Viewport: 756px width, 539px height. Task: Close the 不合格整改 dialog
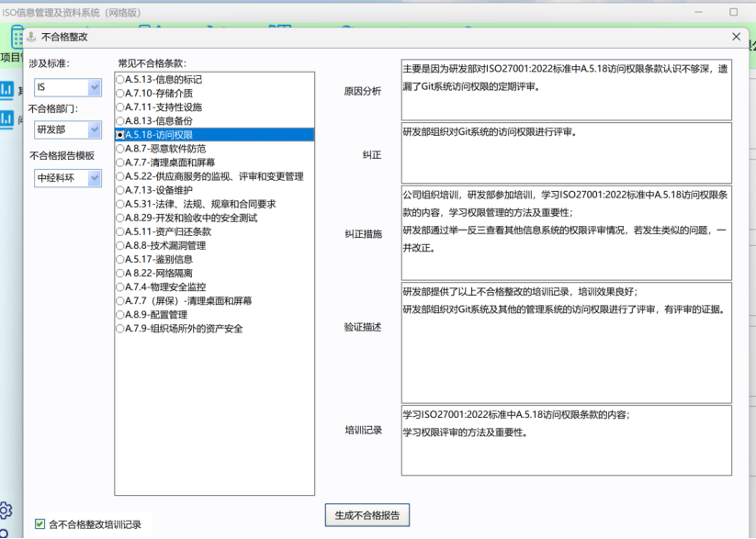(x=736, y=37)
